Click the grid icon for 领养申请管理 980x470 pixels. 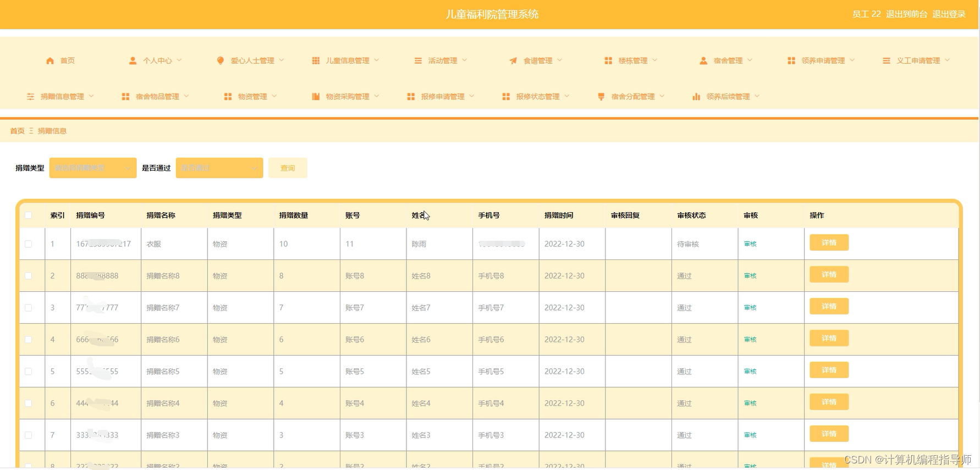(791, 60)
